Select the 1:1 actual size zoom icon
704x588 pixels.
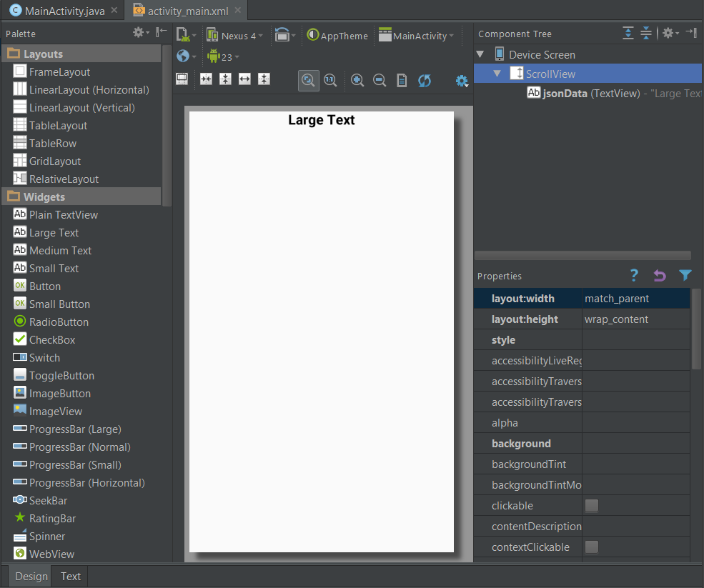tap(330, 80)
